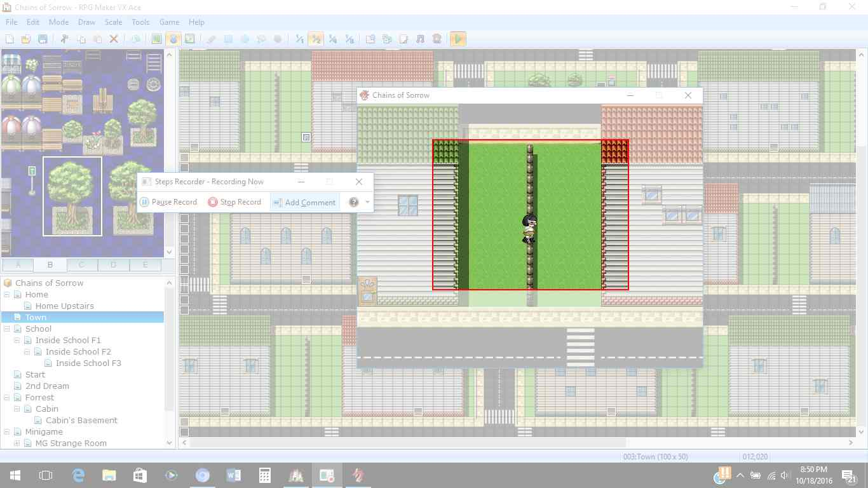
Task: Open Steps Recorder help dropdown arrow
Action: (x=367, y=203)
